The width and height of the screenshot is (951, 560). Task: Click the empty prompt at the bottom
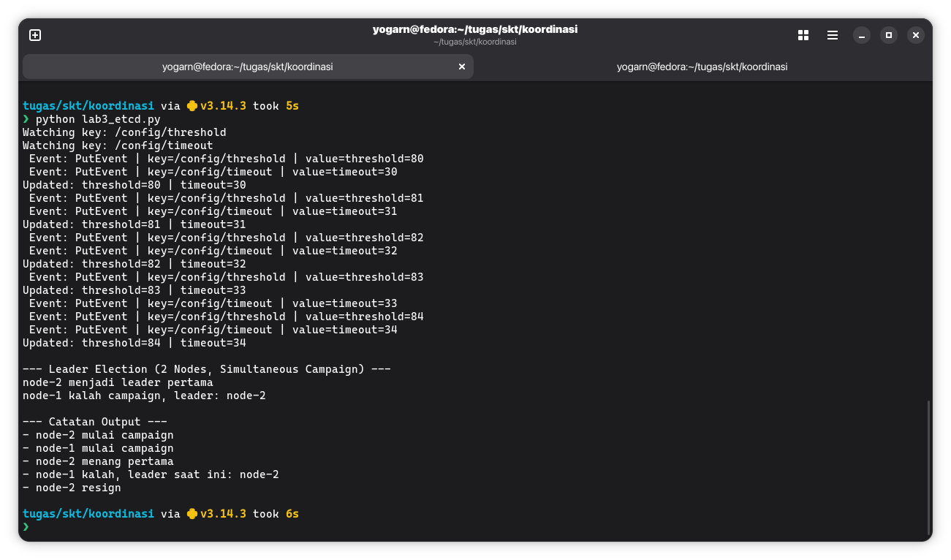click(x=26, y=527)
